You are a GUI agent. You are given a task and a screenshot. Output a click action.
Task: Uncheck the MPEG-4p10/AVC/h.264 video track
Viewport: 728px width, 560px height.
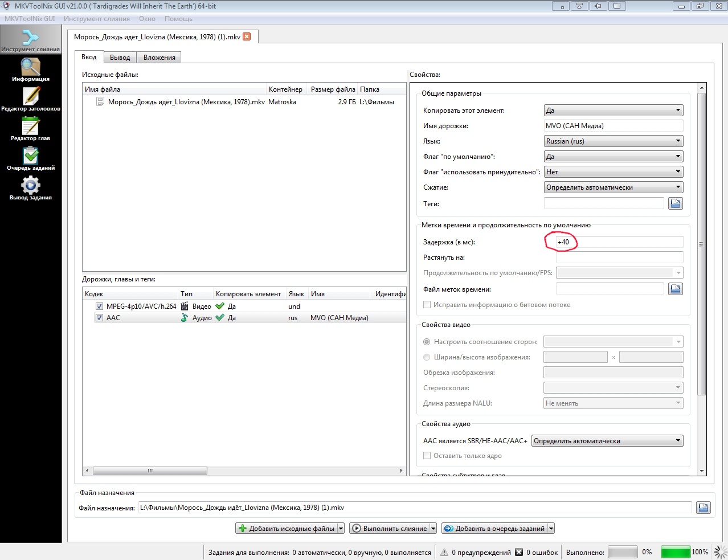point(99,306)
